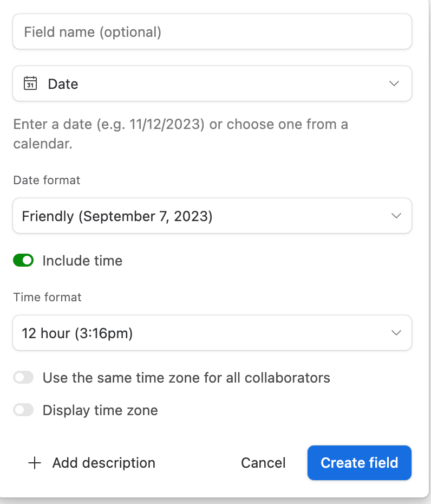Click the Use the same time zone label
The width and height of the screenshot is (431, 504).
pyautogui.click(x=186, y=378)
